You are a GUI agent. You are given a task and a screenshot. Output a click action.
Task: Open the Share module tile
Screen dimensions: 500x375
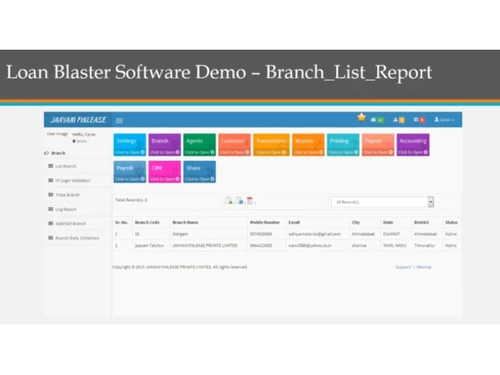click(199, 172)
